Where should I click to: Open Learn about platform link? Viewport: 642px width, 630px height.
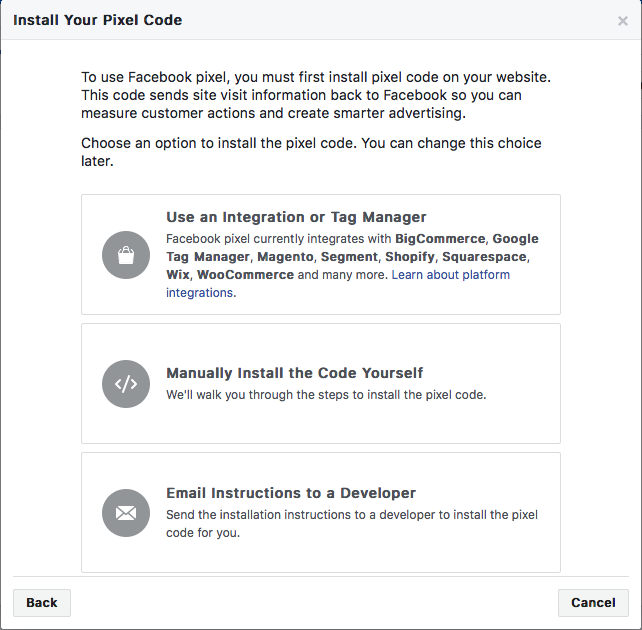tap(450, 275)
